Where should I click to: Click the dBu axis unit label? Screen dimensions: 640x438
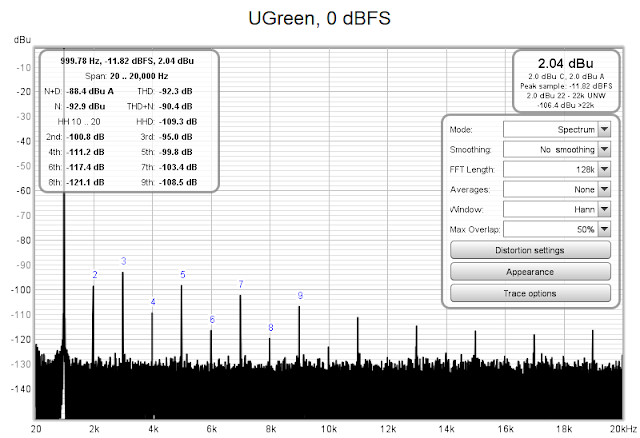click(x=22, y=40)
